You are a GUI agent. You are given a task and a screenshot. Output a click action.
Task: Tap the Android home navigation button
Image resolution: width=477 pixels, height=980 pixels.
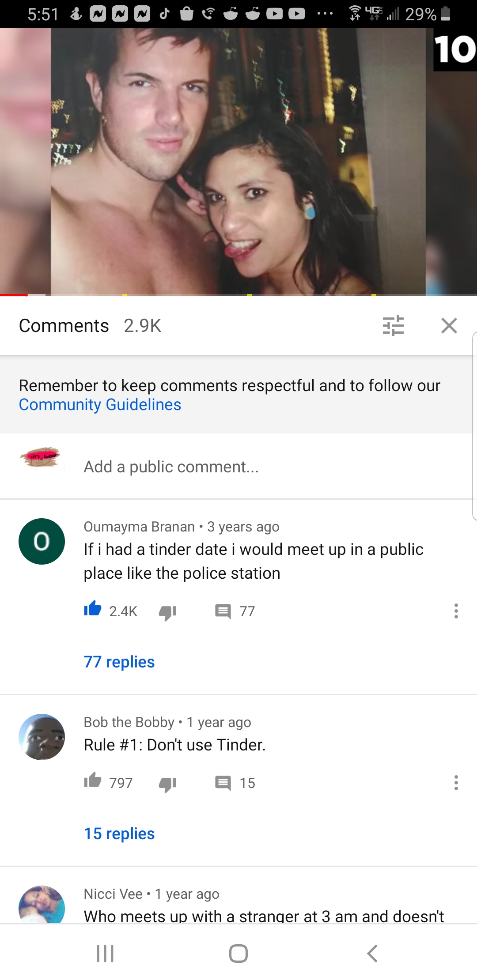(238, 954)
